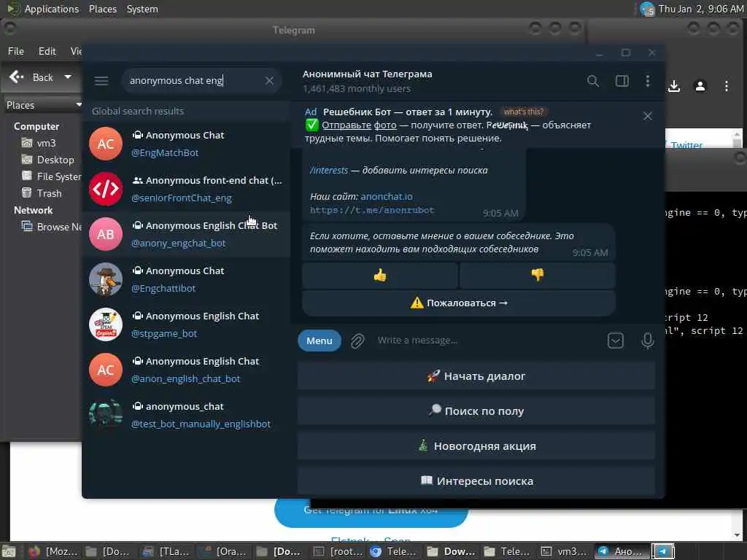The height and width of the screenshot is (560, 747).
Task: Click the Начать диалог button
Action: [x=476, y=376]
